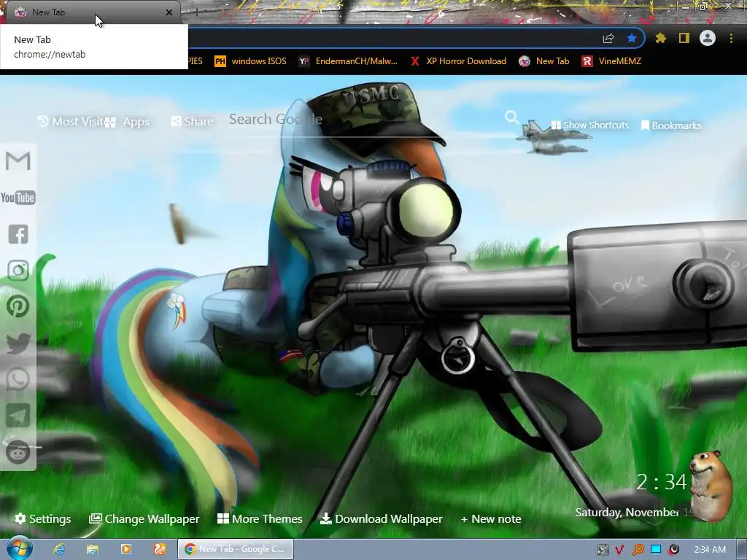Viewport: 747px width, 560px height.
Task: Open WhatsApp shortcut in left sidebar
Action: 18,379
